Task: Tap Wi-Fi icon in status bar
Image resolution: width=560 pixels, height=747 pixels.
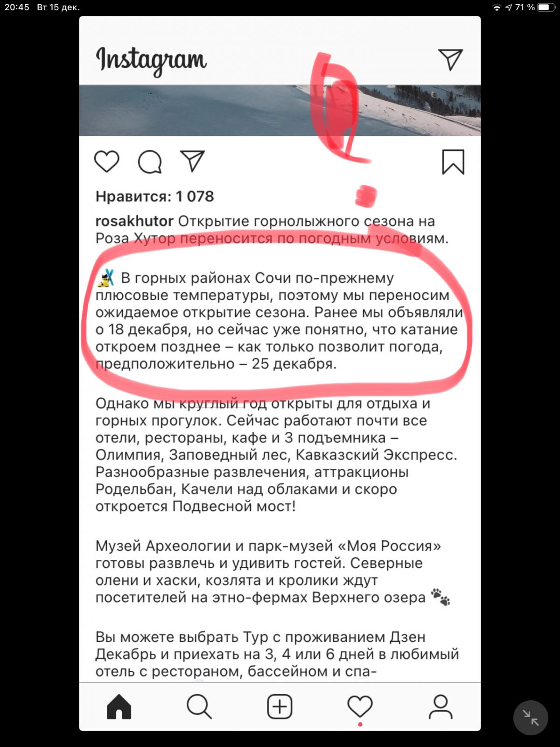Action: 497,7
